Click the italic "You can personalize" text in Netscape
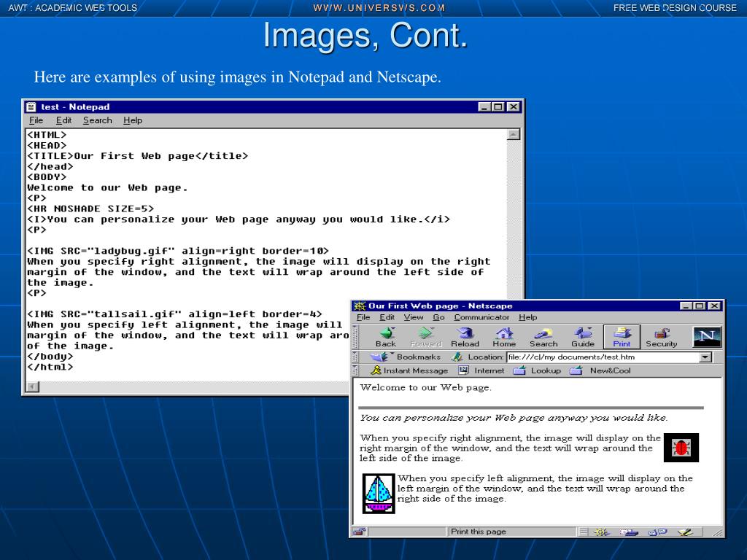 (514, 418)
